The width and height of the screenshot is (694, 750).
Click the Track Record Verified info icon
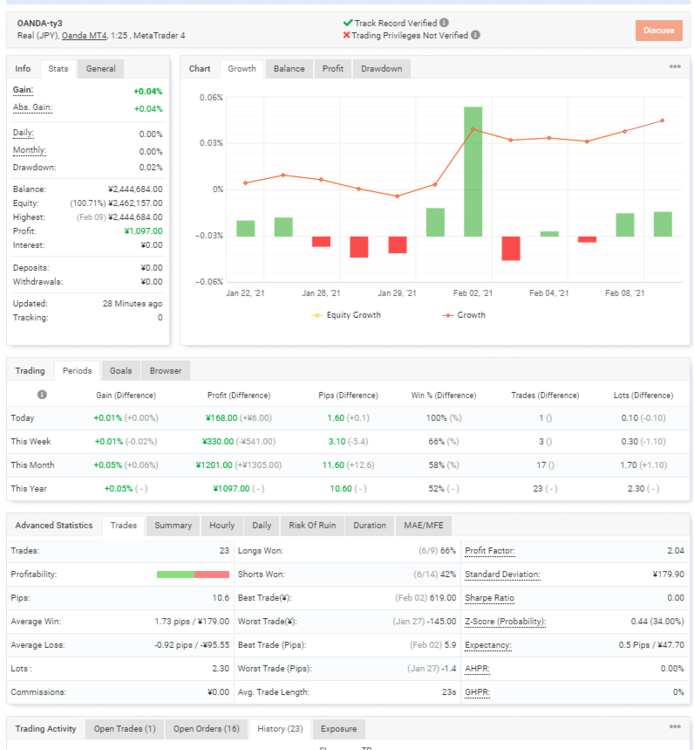[444, 22]
